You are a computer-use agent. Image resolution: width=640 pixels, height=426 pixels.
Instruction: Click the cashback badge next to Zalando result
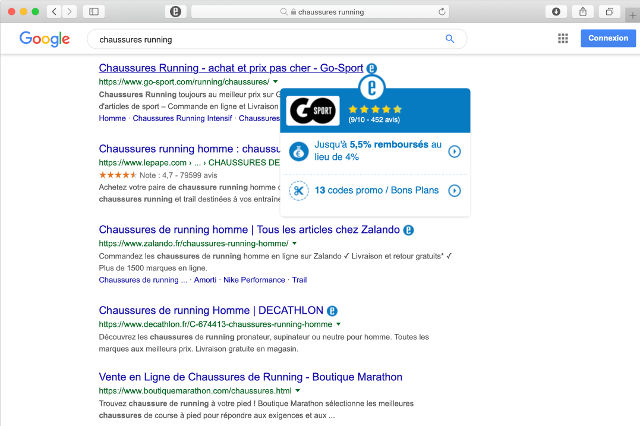tap(409, 230)
